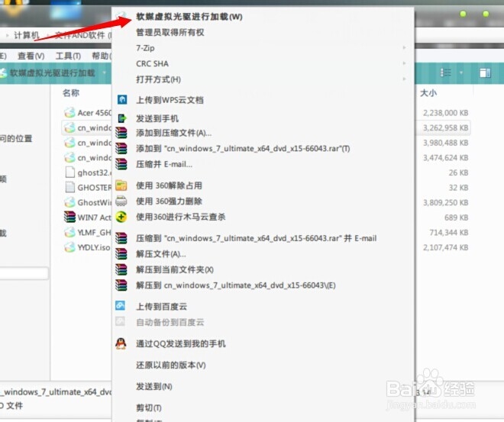The width and height of the screenshot is (504, 422).
Task: Select the Acer 4560 iso file
Action: (x=87, y=113)
